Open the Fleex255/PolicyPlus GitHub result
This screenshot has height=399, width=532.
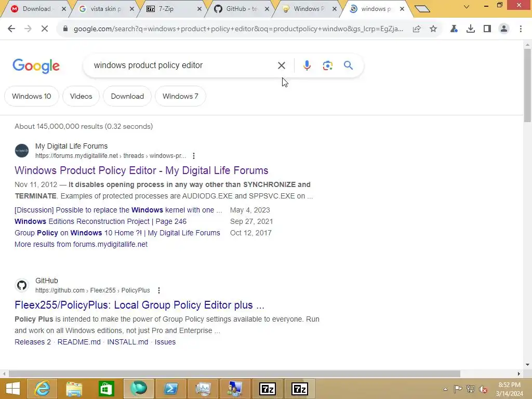139,305
